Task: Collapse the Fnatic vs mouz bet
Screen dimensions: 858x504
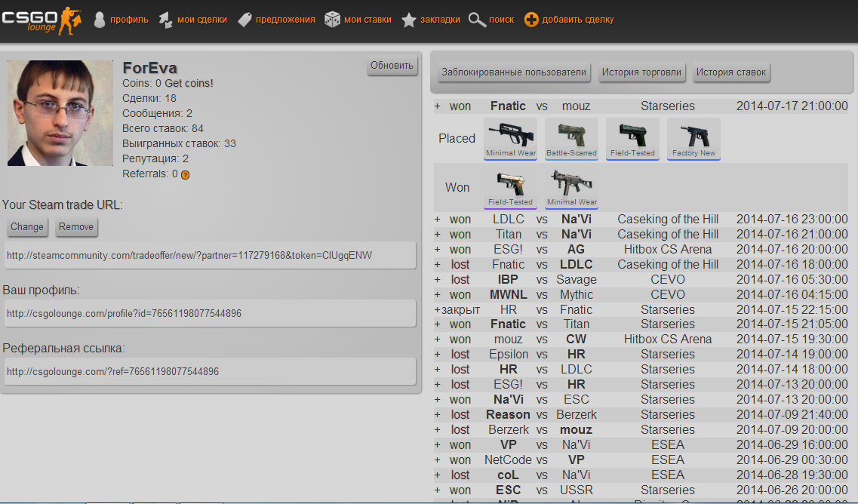Action: tap(437, 106)
